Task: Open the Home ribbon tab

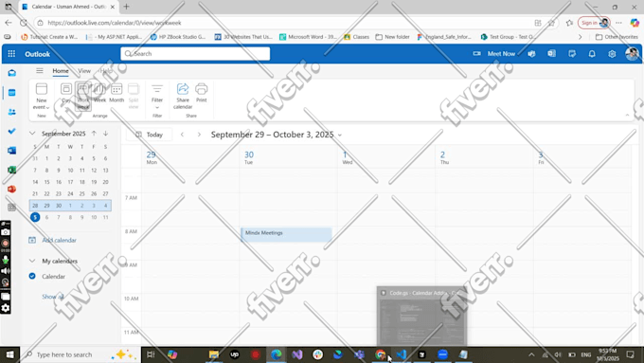Action: (61, 71)
